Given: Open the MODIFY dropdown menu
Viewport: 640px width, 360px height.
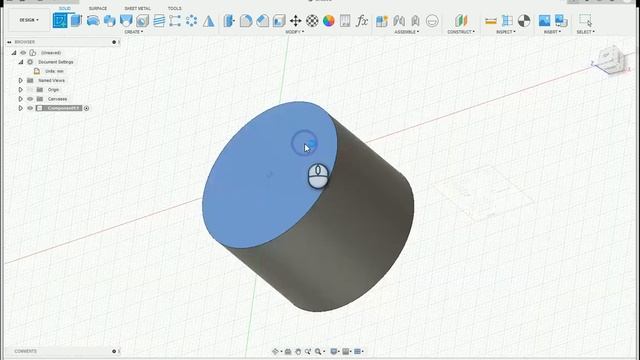Looking at the screenshot, I should [x=294, y=32].
